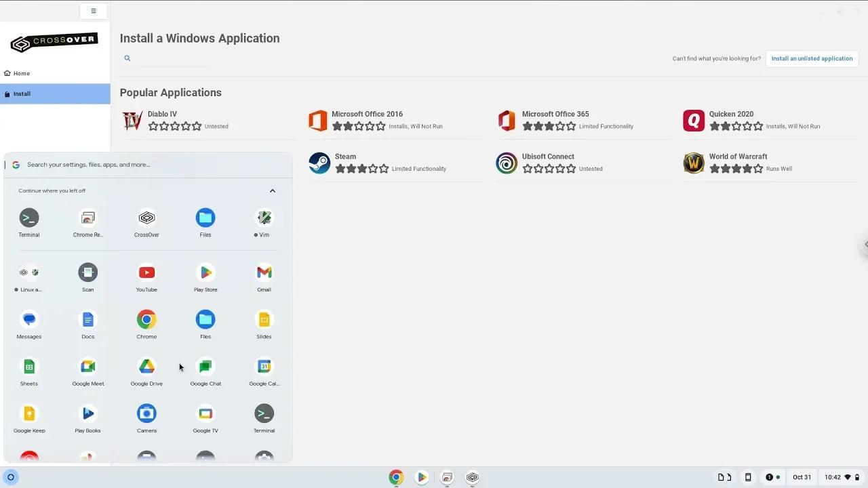Viewport: 868px width, 488px height.
Task: Collapse the Continue where you left off section
Action: tap(272, 190)
